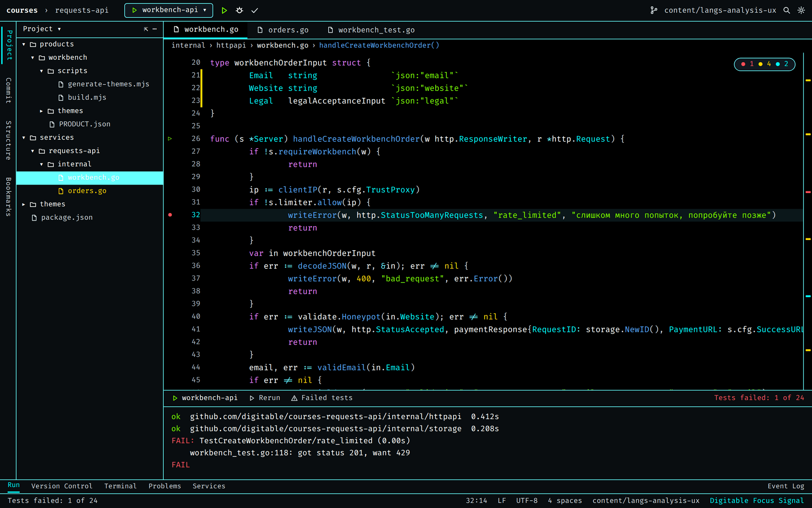
Task: Click Digitable Focus Signal in status bar
Action: 757,500
